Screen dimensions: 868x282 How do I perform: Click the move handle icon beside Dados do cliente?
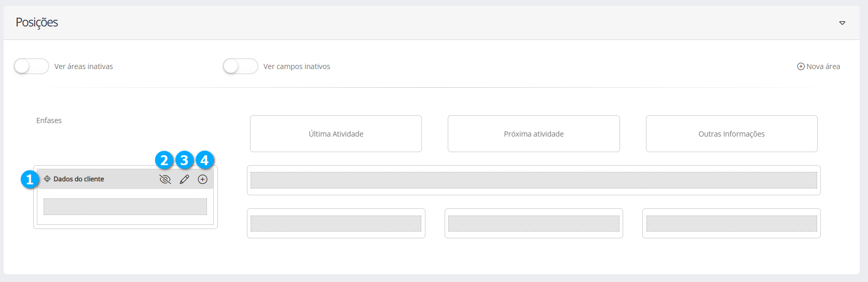pyautogui.click(x=47, y=179)
